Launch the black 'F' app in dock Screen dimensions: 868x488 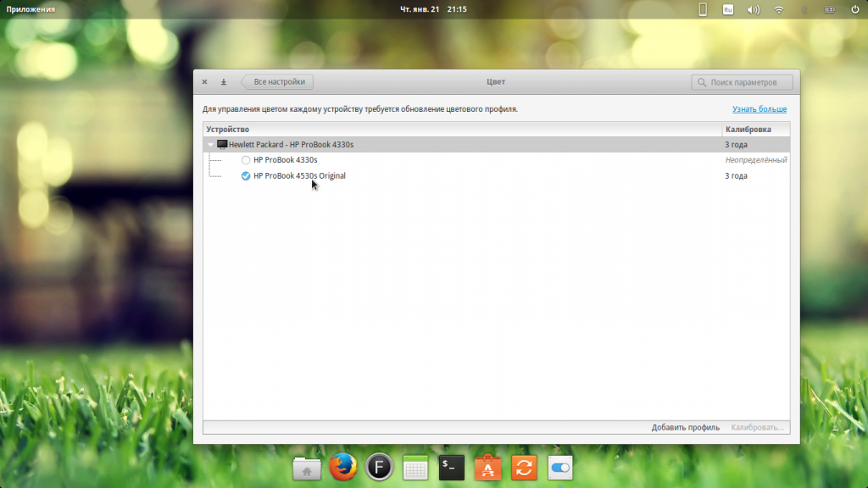(379, 467)
